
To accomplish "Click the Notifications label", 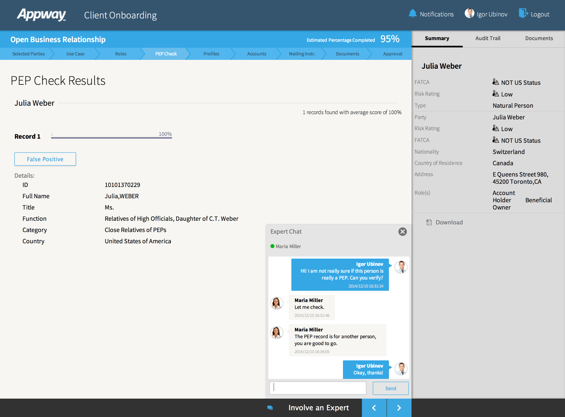I will tap(436, 14).
